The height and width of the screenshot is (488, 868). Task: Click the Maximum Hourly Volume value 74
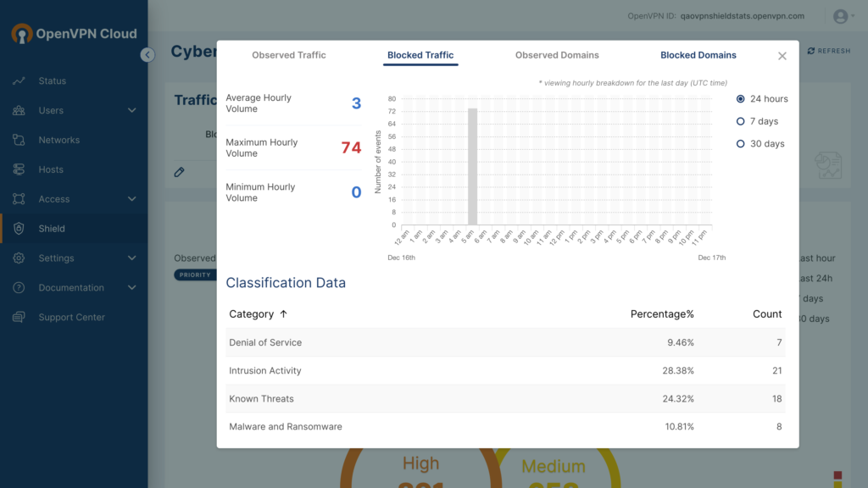pyautogui.click(x=351, y=147)
